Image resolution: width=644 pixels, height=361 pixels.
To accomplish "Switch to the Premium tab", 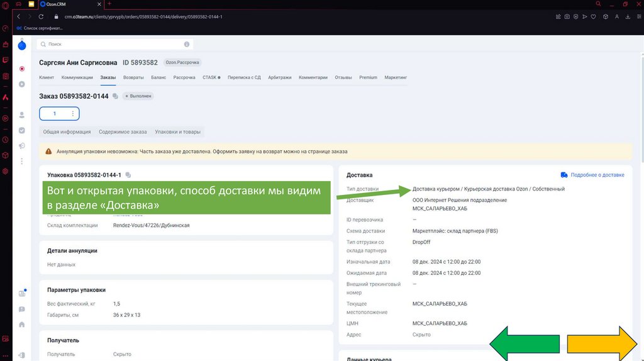I will (368, 77).
